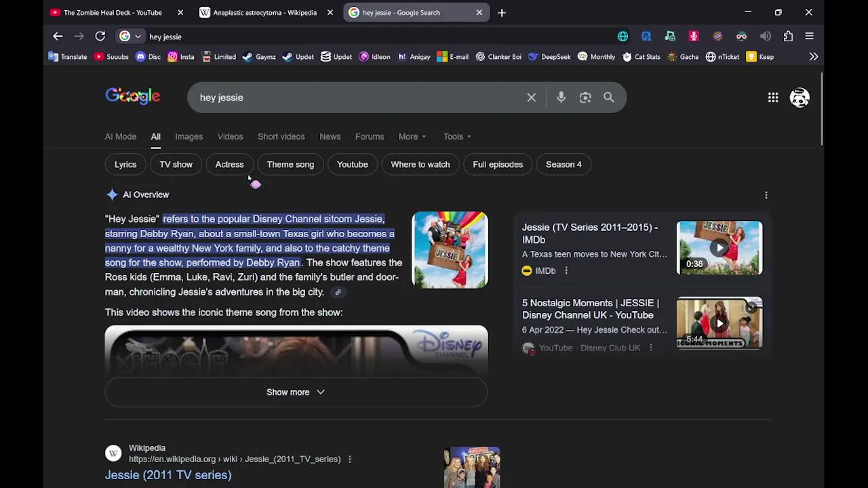Open the search engine dropdown in address bar
This screenshot has height=488, width=868.
131,37
